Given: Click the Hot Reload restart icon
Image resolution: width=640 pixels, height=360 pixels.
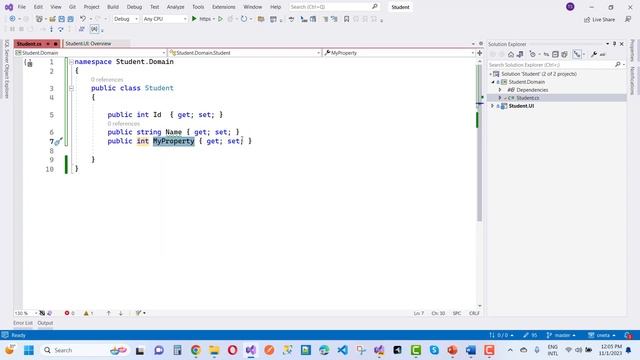Looking at the screenshot, I should (x=244, y=19).
